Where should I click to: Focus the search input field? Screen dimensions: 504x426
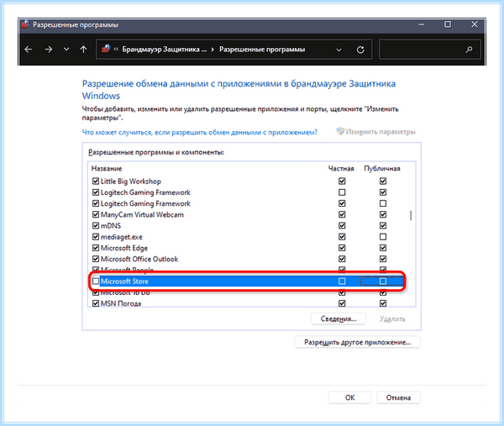[x=430, y=50]
